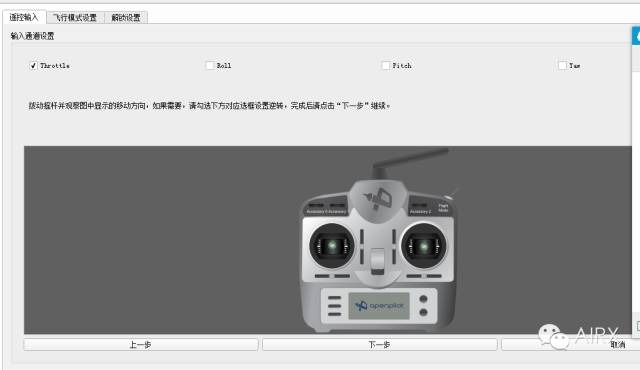Click the stick movement instruction text

[x=209, y=106]
